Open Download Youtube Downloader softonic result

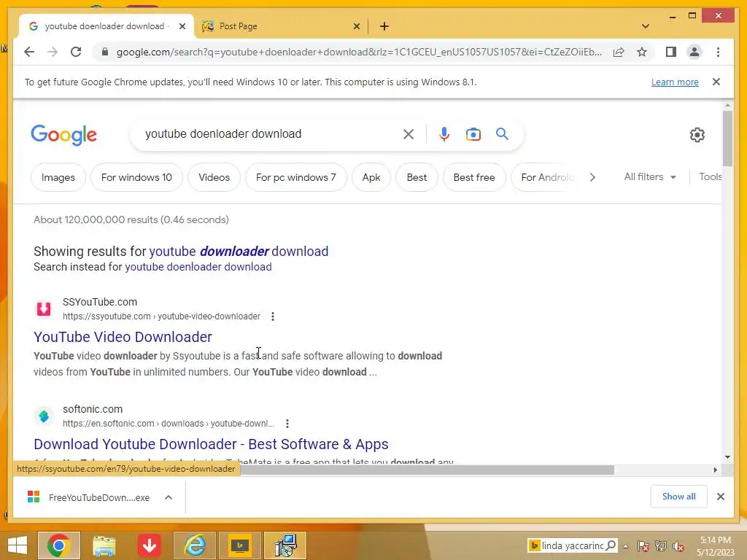tap(211, 444)
